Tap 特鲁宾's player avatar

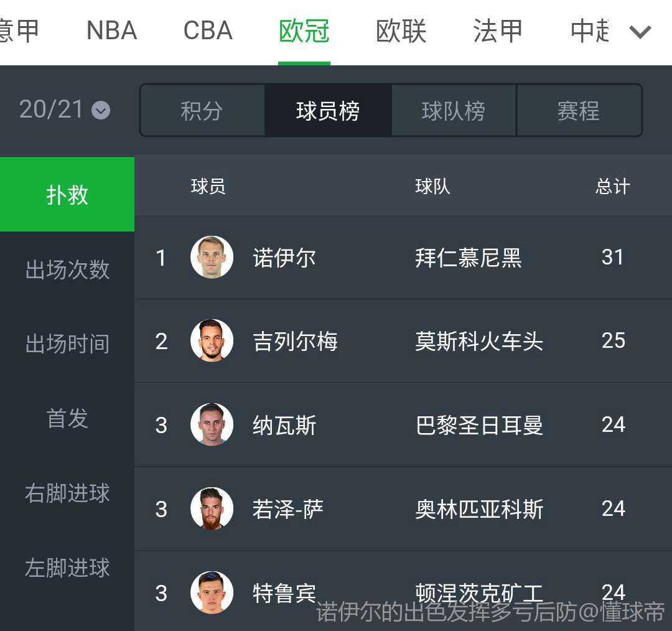pyautogui.click(x=212, y=592)
